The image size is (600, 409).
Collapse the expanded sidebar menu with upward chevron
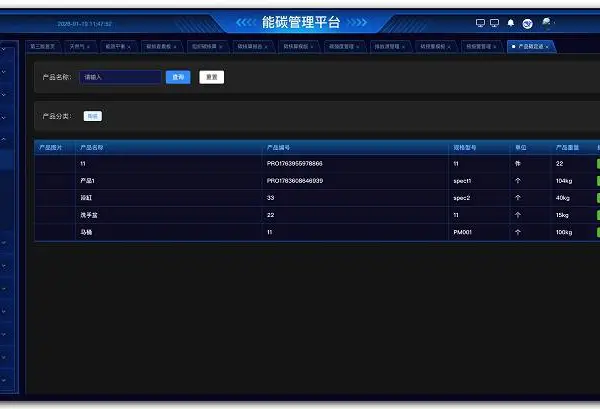(x=3, y=139)
